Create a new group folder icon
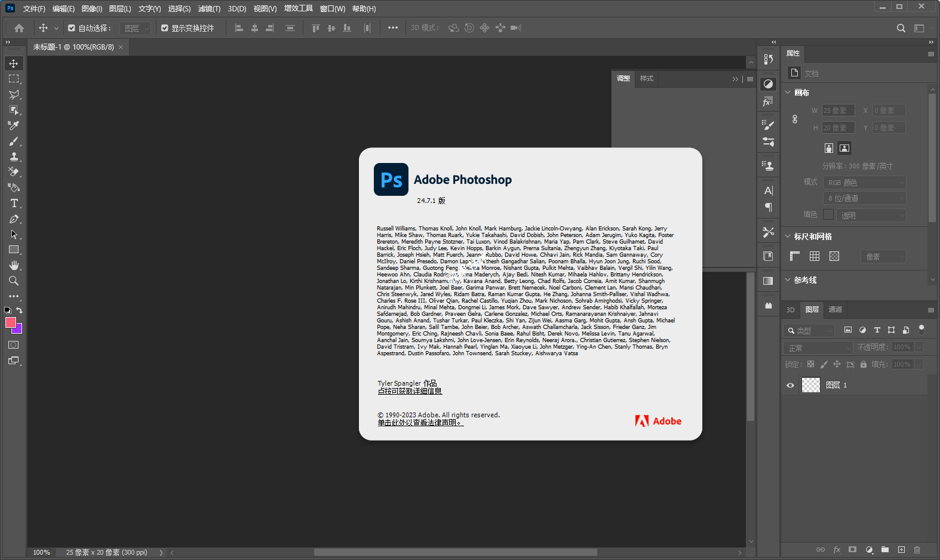The width and height of the screenshot is (940, 560). (x=885, y=549)
